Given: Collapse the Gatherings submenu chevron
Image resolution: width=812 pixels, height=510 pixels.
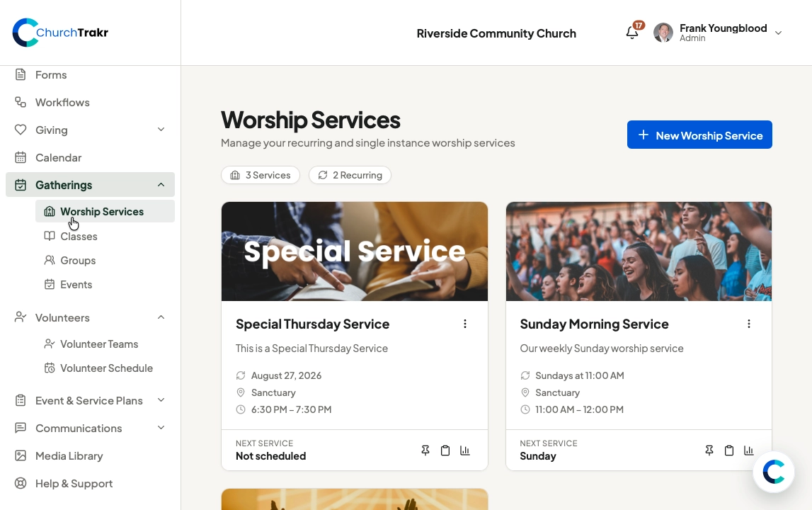Looking at the screenshot, I should 161,185.
